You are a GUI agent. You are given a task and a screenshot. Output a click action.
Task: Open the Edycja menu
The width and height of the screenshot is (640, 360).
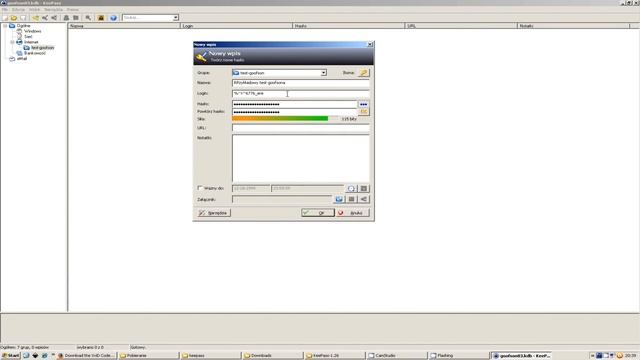[18, 9]
